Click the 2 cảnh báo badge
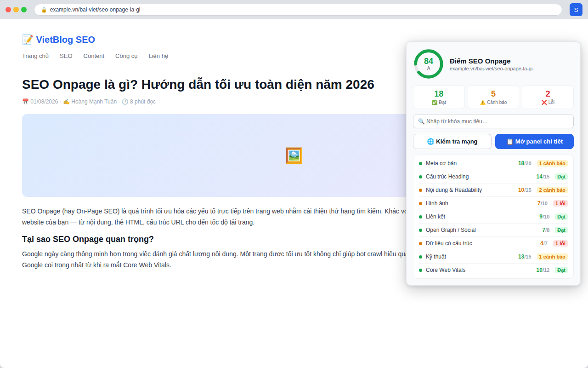This screenshot has height=368, width=588. click(552, 190)
